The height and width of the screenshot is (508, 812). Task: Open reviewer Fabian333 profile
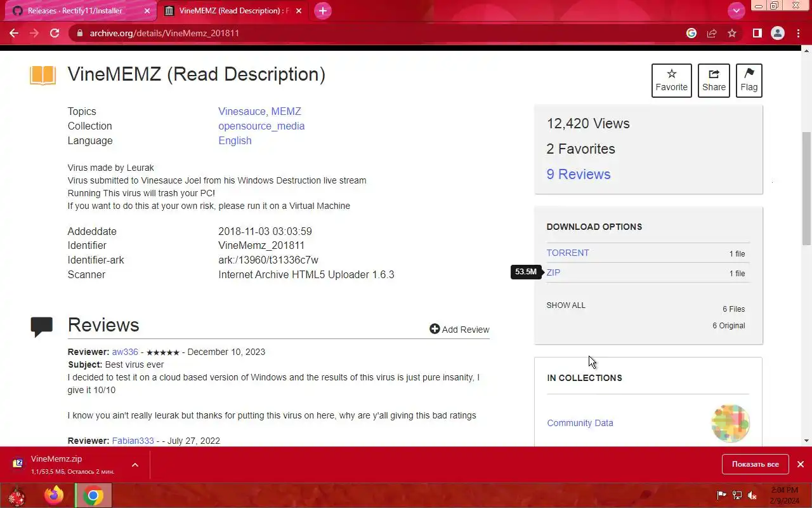click(133, 441)
